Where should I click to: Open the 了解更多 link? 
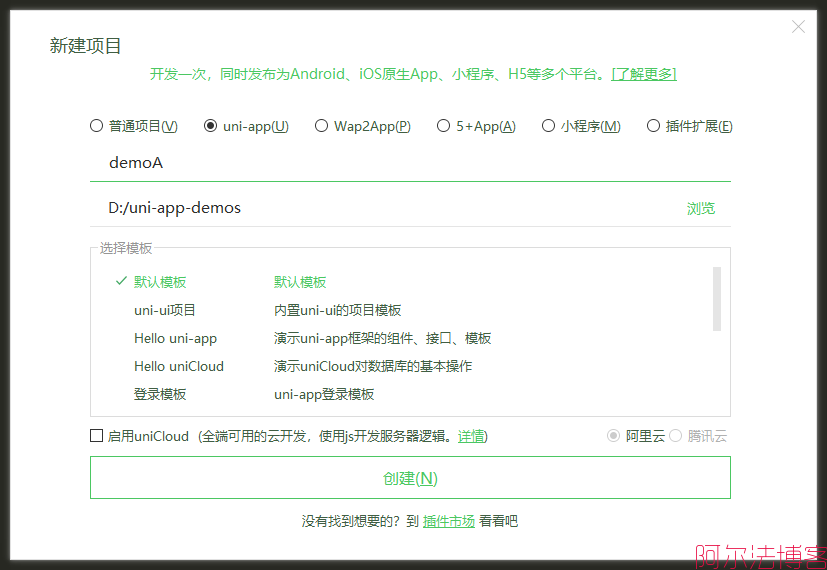(x=644, y=74)
